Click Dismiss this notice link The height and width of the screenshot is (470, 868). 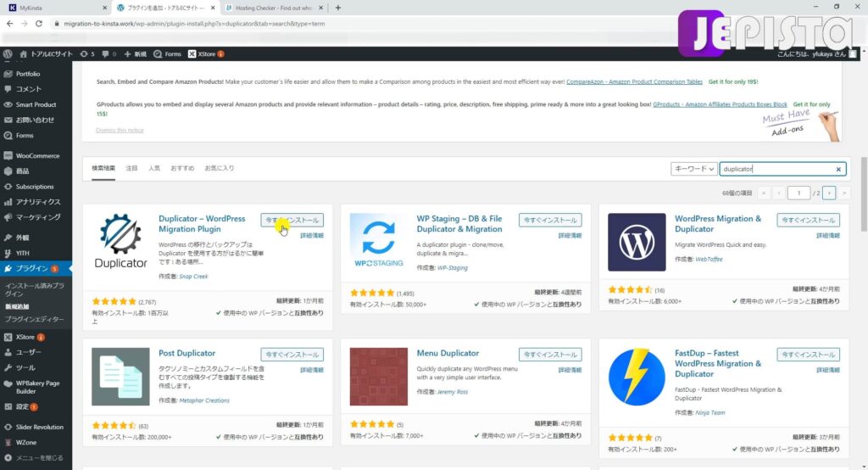pos(120,131)
